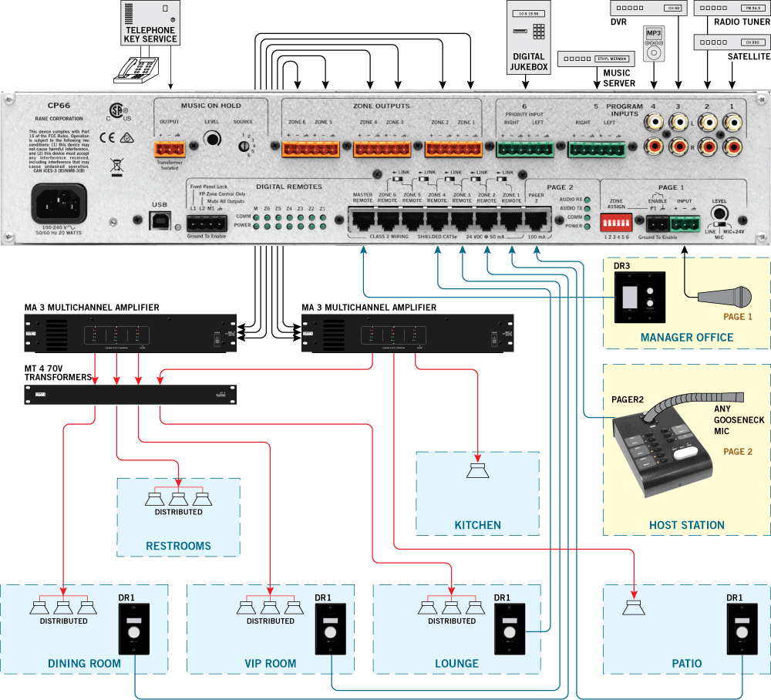Click the Front Panel Lock black connector

tap(207, 224)
